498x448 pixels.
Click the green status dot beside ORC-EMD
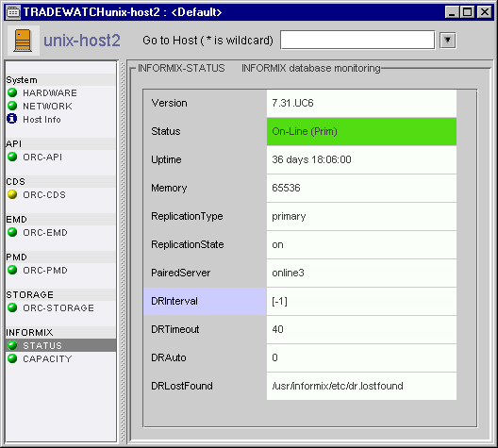(x=12, y=232)
